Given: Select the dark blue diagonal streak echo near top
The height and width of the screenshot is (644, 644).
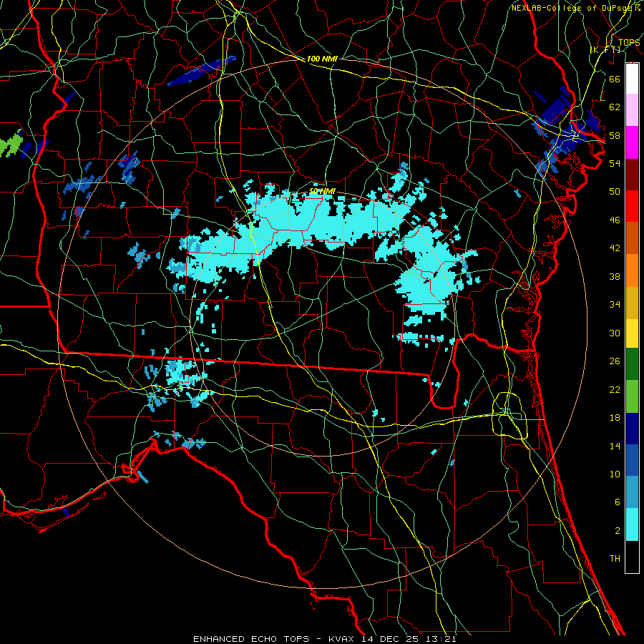Looking at the screenshot, I should tap(202, 71).
